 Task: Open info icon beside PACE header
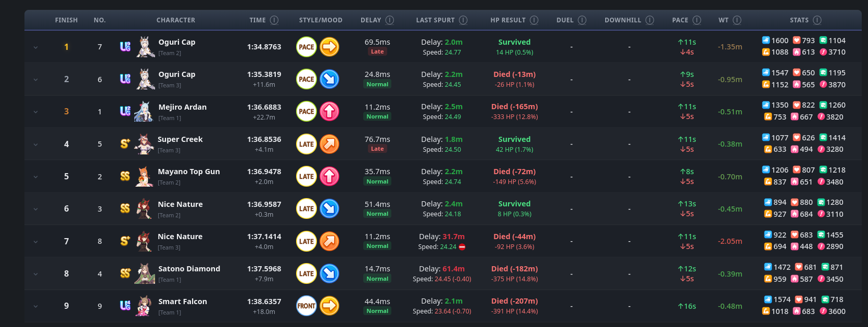pos(697,20)
